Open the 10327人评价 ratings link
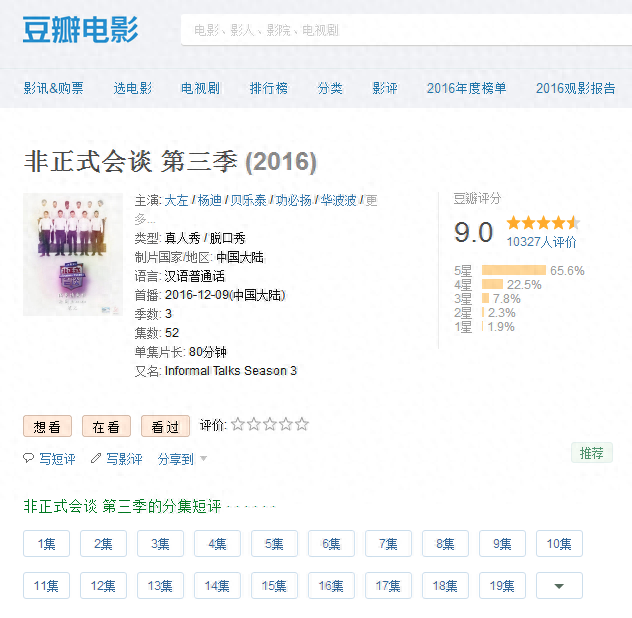Image resolution: width=632 pixels, height=618 pixels. 541,242
